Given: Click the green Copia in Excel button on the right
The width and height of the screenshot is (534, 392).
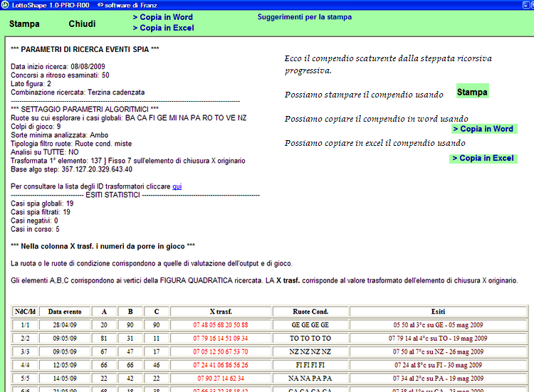Looking at the screenshot, I should click(483, 158).
